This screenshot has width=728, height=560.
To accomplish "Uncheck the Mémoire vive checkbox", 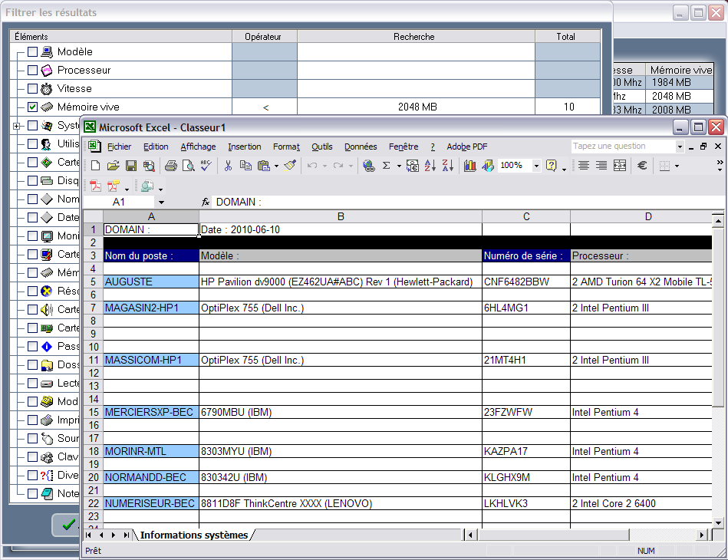I will click(32, 107).
